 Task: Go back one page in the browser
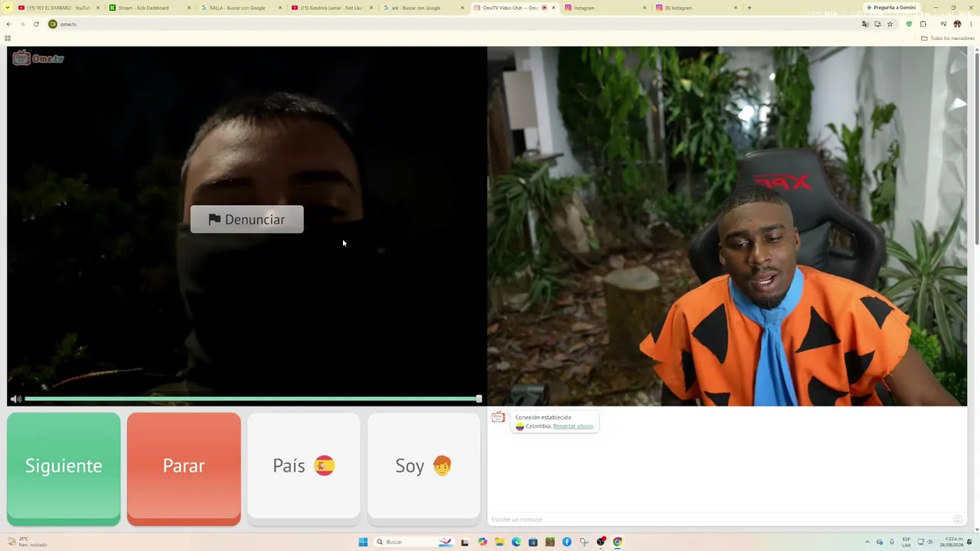pos(9,24)
